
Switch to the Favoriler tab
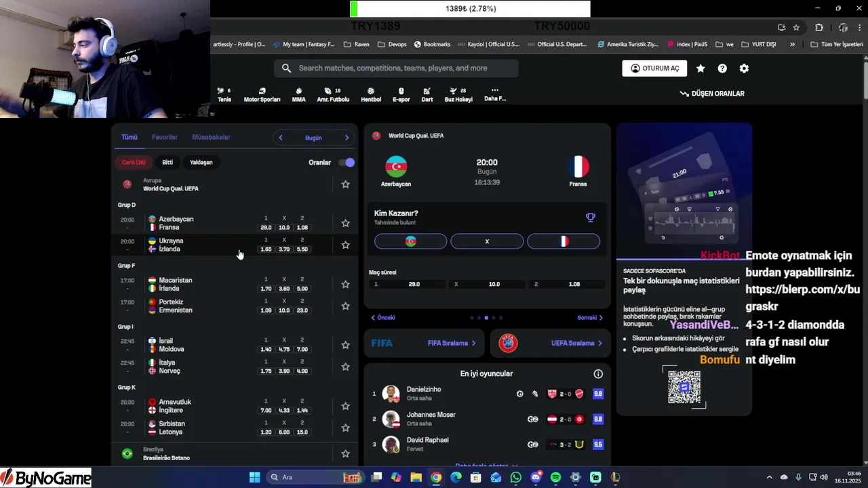(165, 138)
